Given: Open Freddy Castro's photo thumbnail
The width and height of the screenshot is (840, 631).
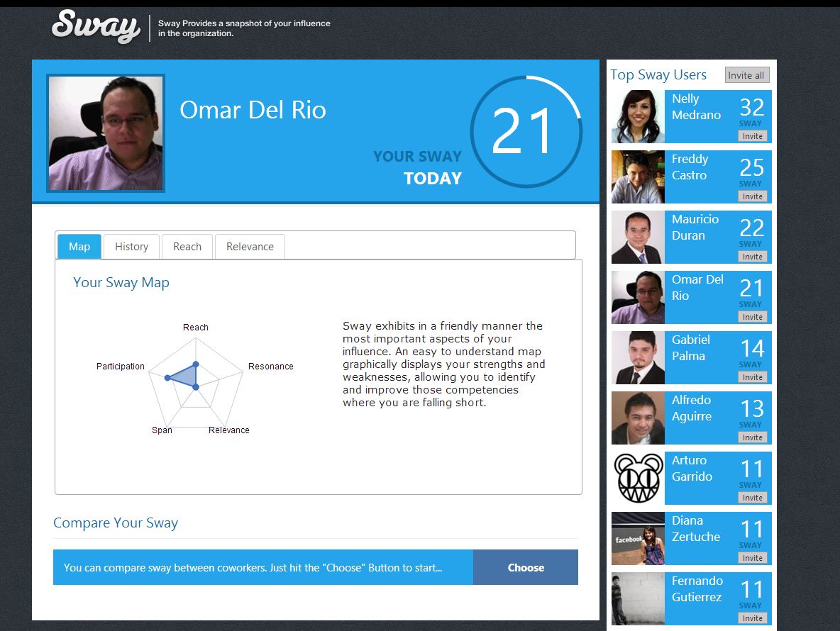Looking at the screenshot, I should point(638,177).
